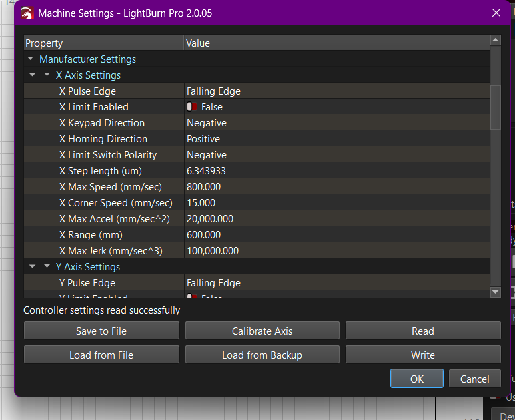Collapse the Y Axis Settings group
Screen dimensions: 515x420
[x=47, y=267]
